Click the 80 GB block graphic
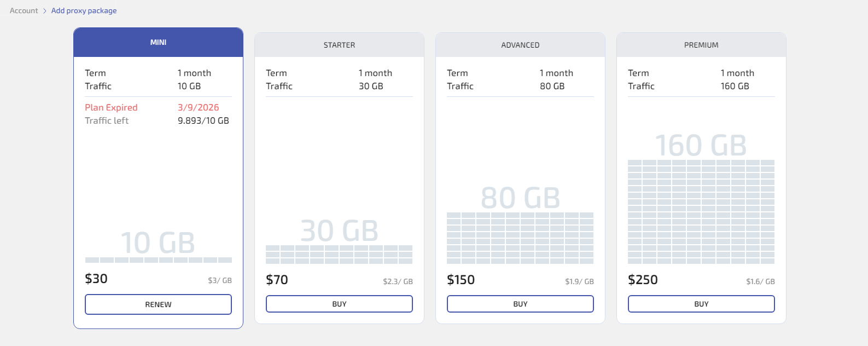The width and height of the screenshot is (868, 346). tap(520, 238)
